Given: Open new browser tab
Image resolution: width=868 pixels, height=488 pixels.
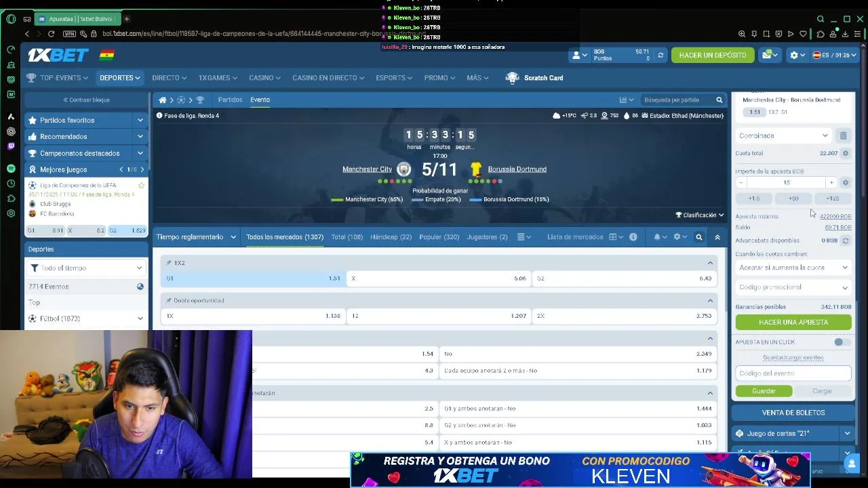Looking at the screenshot, I should 126,19.
